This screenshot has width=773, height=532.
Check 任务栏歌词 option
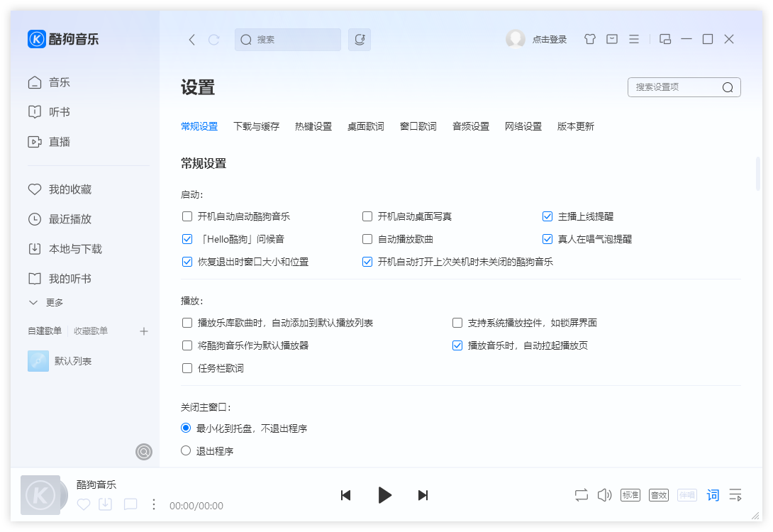[x=187, y=368]
